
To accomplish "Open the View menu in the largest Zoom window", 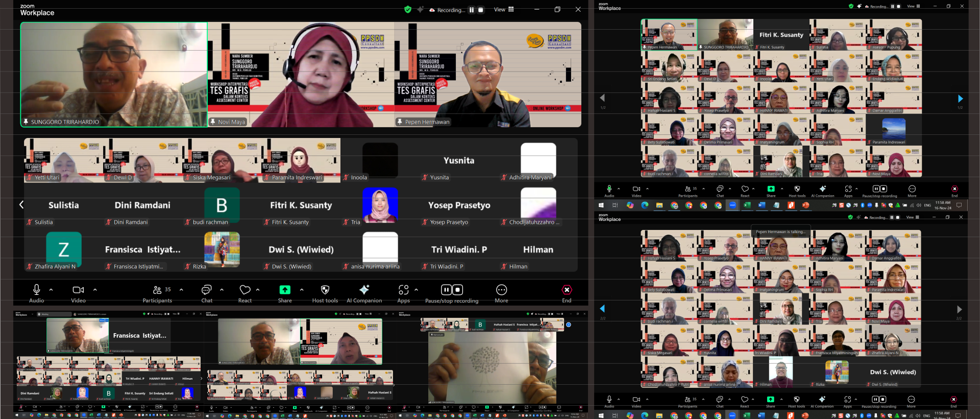I will pos(504,10).
